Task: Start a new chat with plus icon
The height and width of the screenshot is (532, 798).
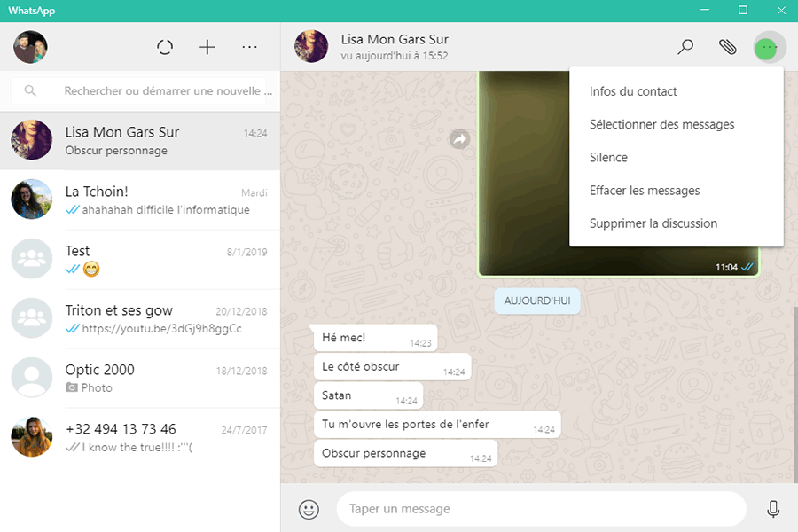Action: [207, 47]
